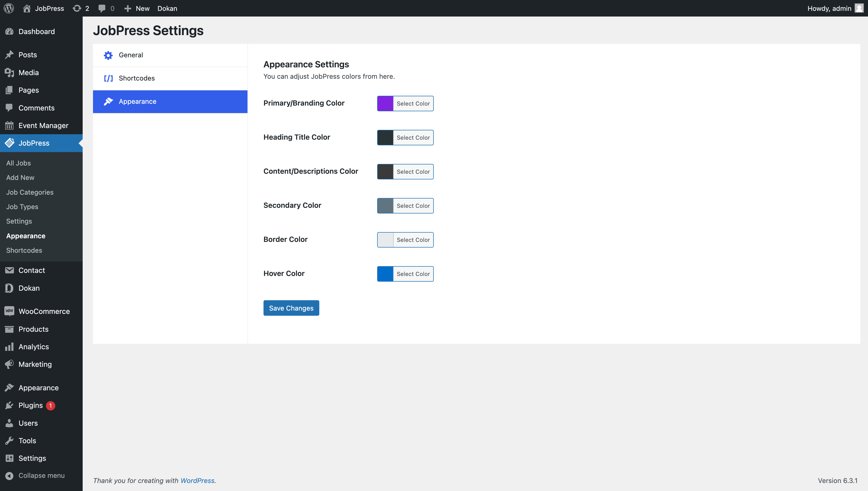The width and height of the screenshot is (868, 491).
Task: Click Select Color for Heading Title Color
Action: point(413,138)
